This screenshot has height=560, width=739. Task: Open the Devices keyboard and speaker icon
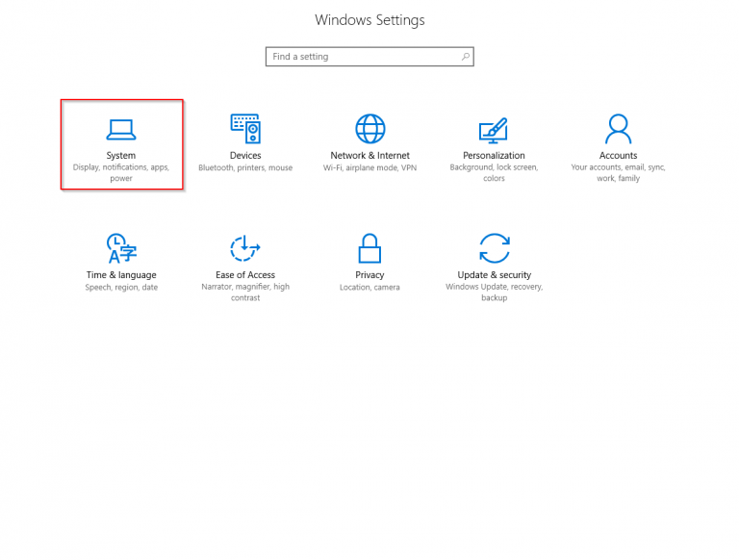click(x=245, y=128)
